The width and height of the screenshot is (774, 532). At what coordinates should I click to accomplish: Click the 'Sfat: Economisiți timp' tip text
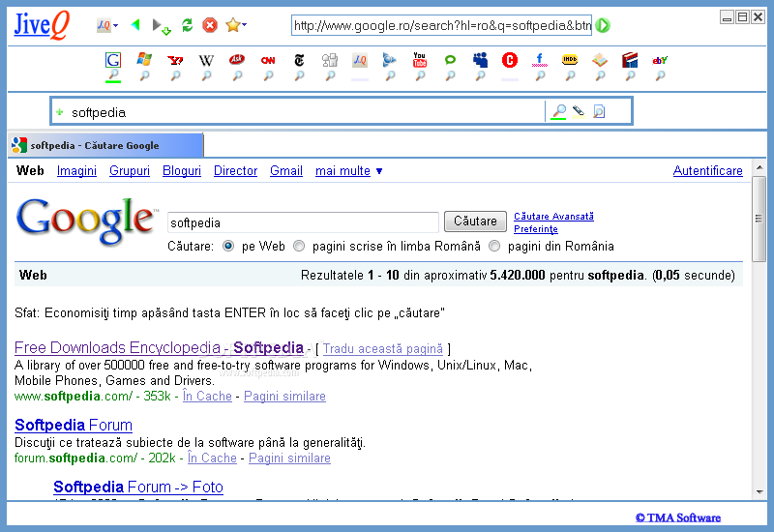[229, 312]
